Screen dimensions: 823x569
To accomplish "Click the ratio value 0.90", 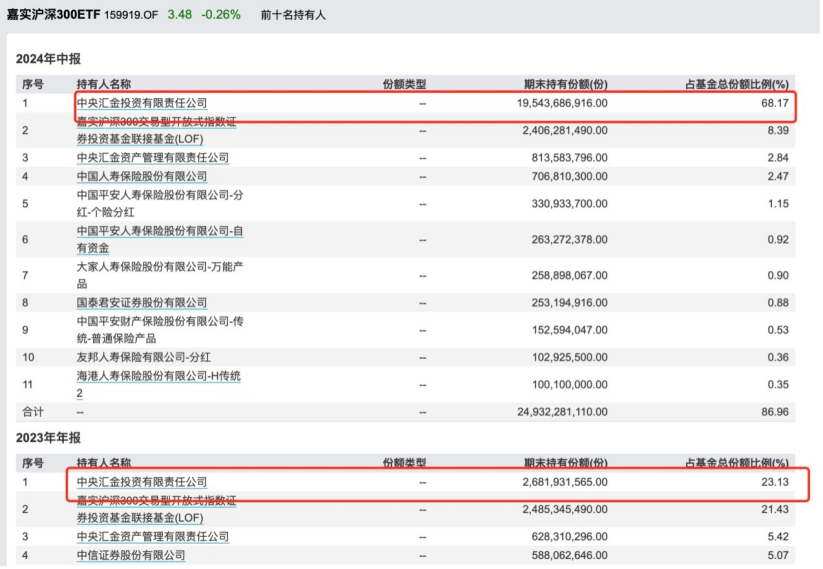I will click(778, 275).
